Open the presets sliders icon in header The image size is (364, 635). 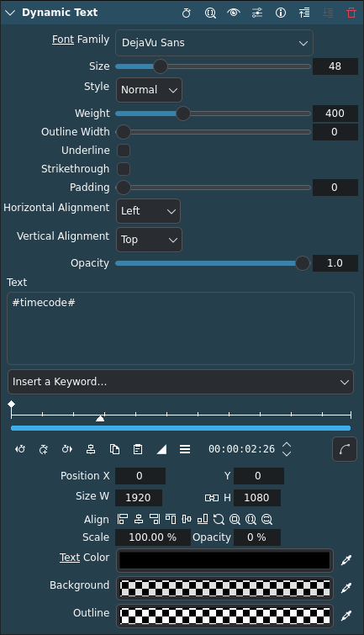(257, 13)
